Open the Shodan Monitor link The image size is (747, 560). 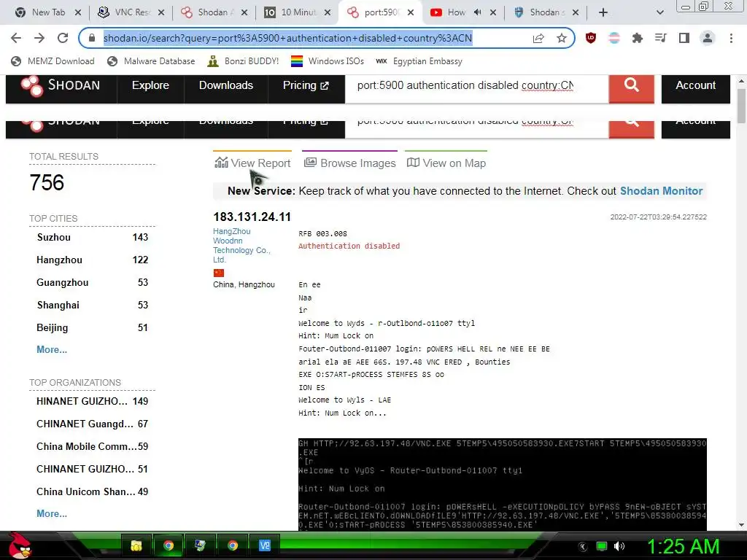tap(661, 191)
